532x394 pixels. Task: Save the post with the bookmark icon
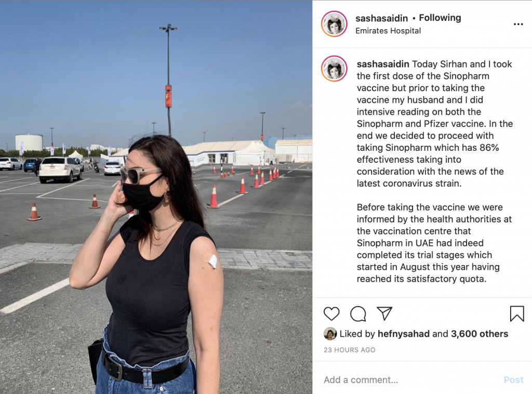click(517, 313)
